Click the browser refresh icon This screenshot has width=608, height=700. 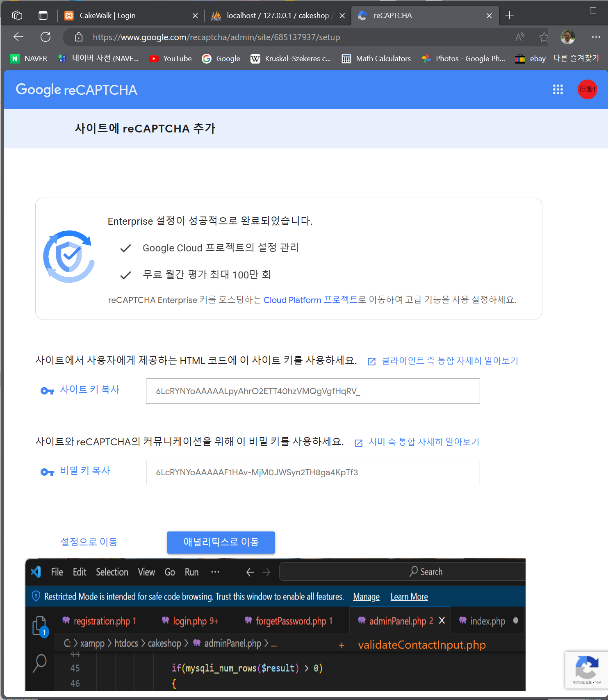tap(46, 37)
